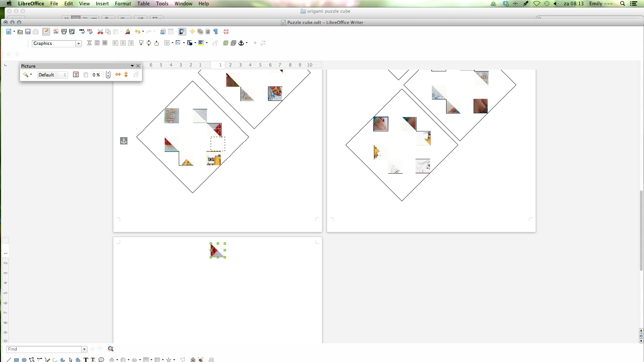Open the Table menu item
This screenshot has height=362, width=644.
[143, 4]
